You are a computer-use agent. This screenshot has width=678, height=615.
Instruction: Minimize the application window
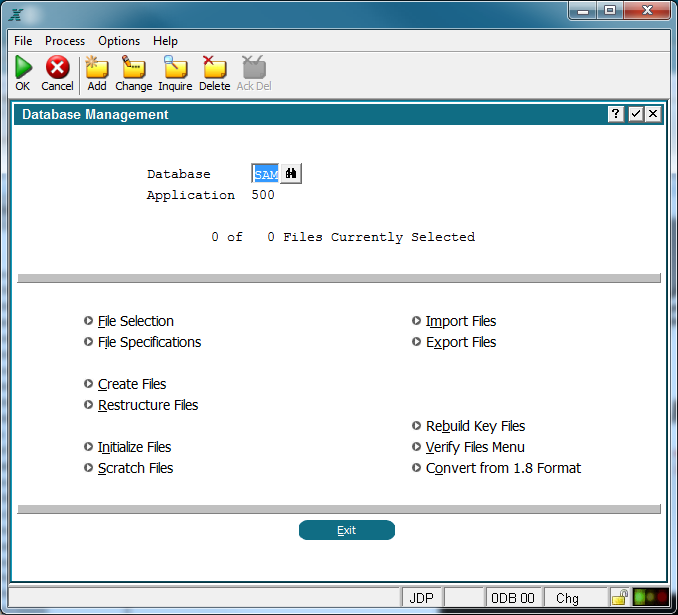[583, 11]
